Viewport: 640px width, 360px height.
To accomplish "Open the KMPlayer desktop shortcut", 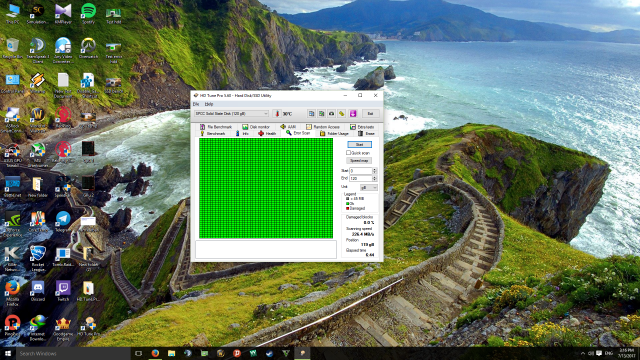I will 63,13.
